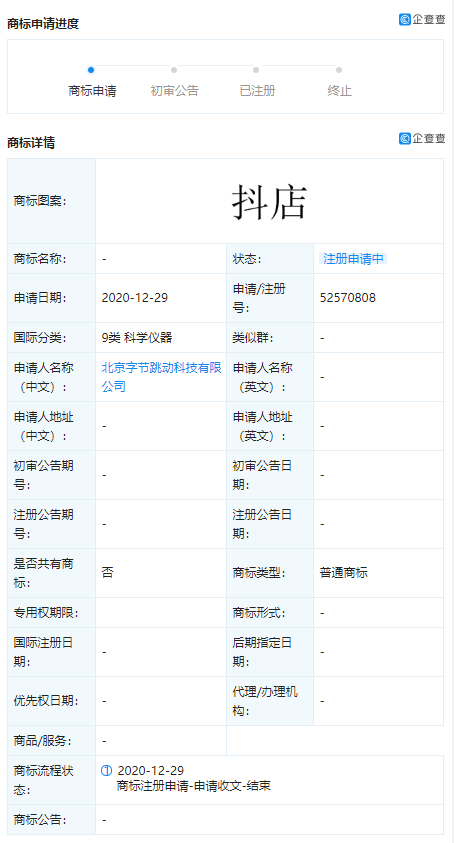Screen dimensions: 454x843
Task: Select the 商标申请 progress step dot
Action: pyautogui.click(x=91, y=69)
